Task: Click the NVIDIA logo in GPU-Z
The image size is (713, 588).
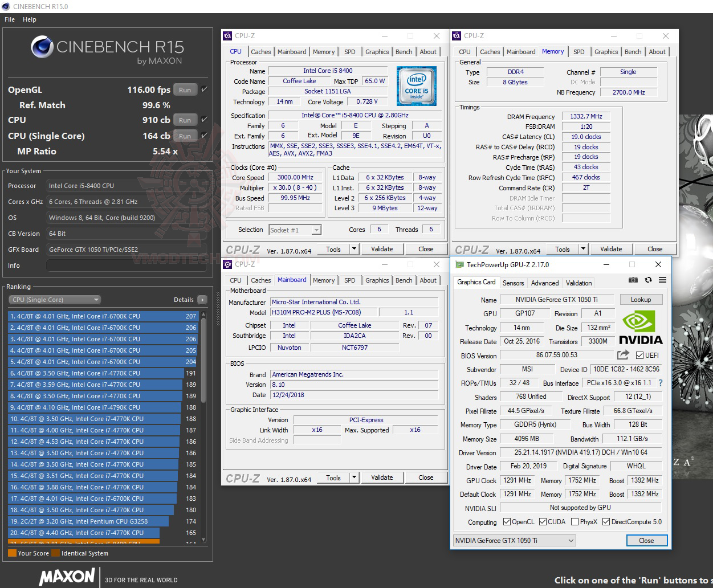Action: [641, 328]
